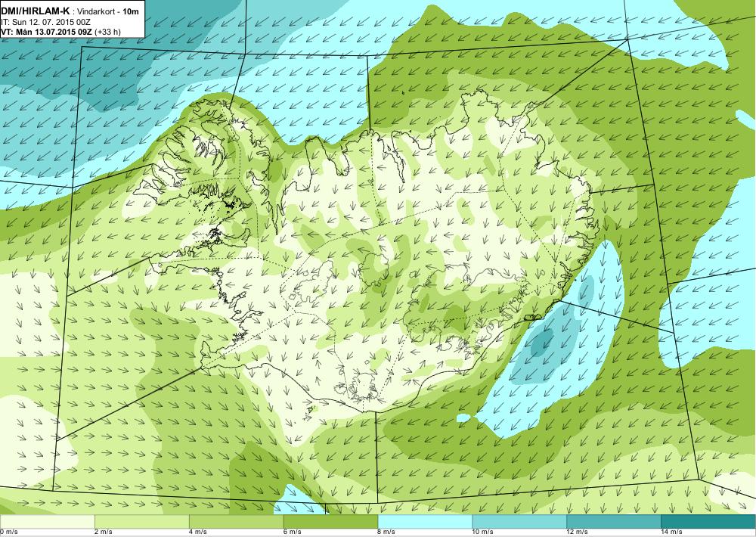Click the 8–10 m/s light cyan legend swatch
Screen dimensions: 756x537
[425, 522]
